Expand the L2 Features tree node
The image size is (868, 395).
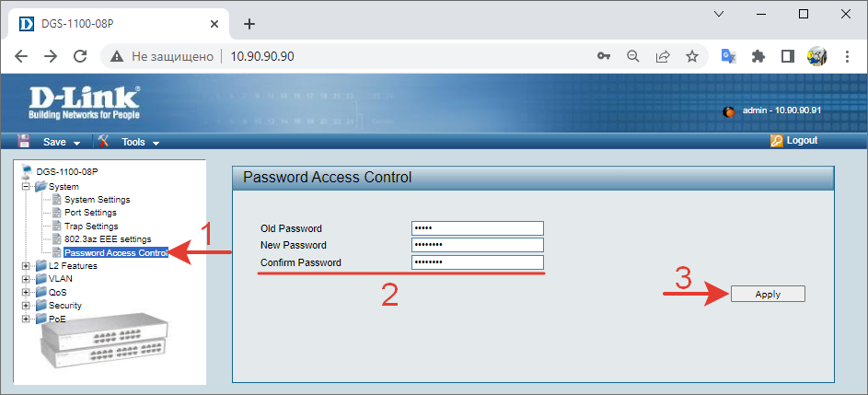pos(26,265)
